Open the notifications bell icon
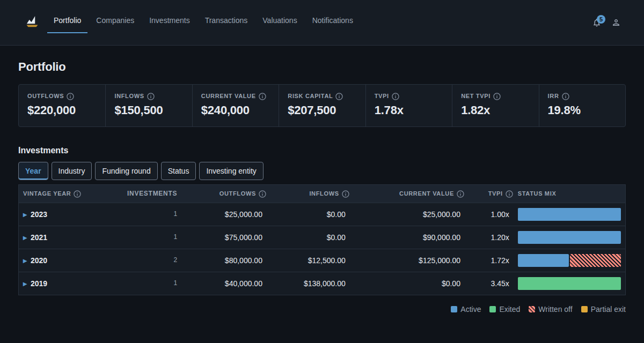The width and height of the screenshot is (644, 343). point(597,23)
